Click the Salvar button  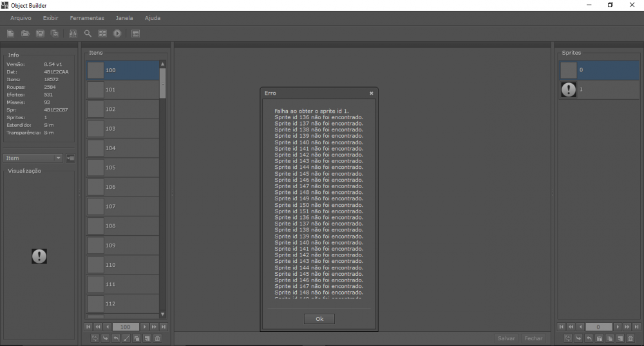tap(506, 338)
